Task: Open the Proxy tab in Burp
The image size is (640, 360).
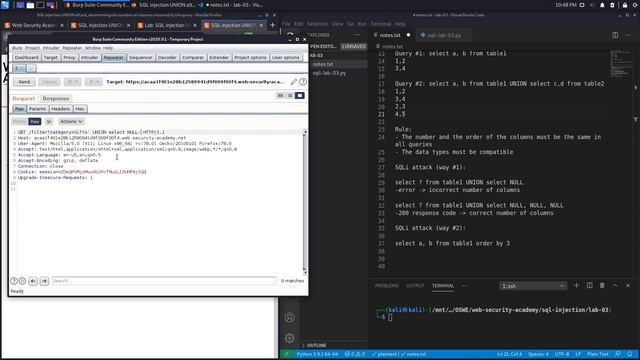Action: point(69,58)
